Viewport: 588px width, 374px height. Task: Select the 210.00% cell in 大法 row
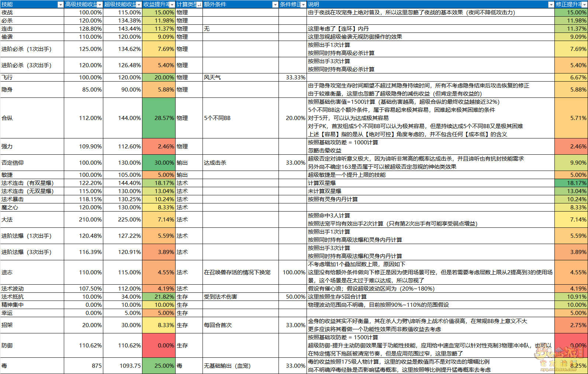[x=83, y=220]
